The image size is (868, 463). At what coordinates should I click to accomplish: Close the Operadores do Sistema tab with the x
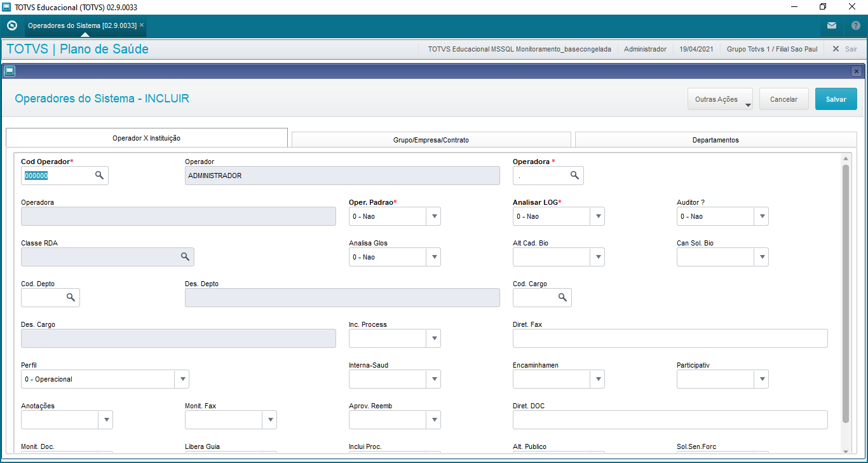(142, 25)
